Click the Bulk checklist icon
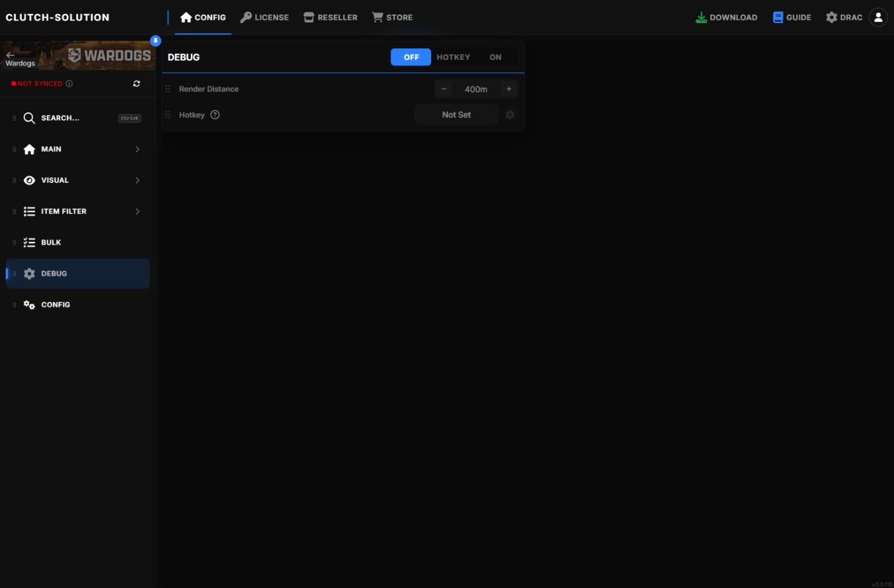This screenshot has width=894, height=588. pos(29,243)
